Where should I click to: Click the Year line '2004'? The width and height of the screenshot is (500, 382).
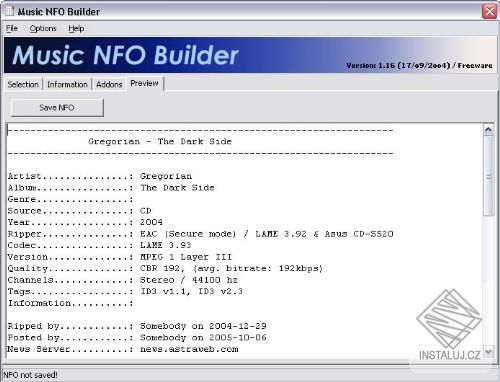coord(85,222)
